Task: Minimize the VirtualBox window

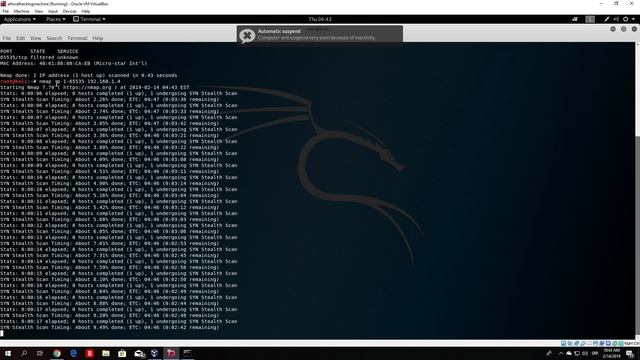Action: (601, 4)
